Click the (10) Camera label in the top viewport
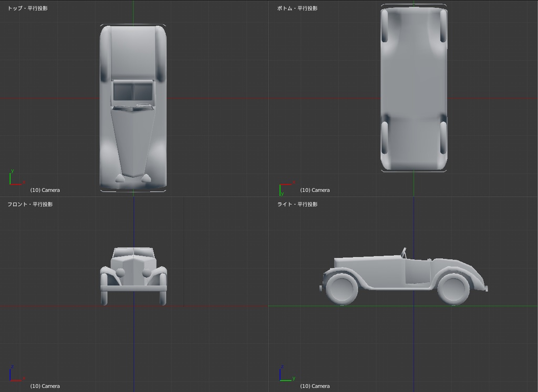This screenshot has width=538, height=392. click(45, 190)
